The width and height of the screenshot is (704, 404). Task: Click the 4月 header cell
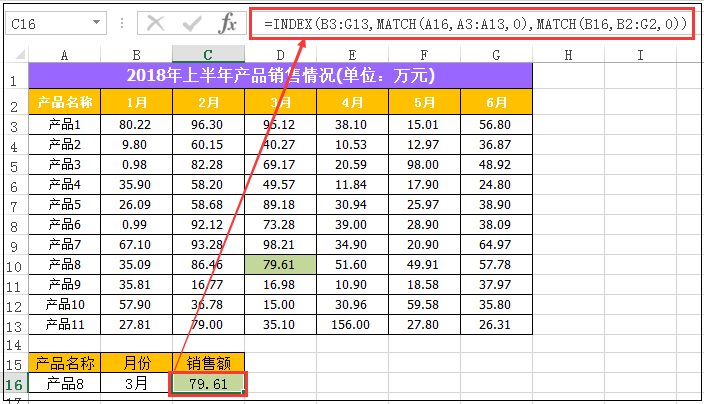pos(352,102)
